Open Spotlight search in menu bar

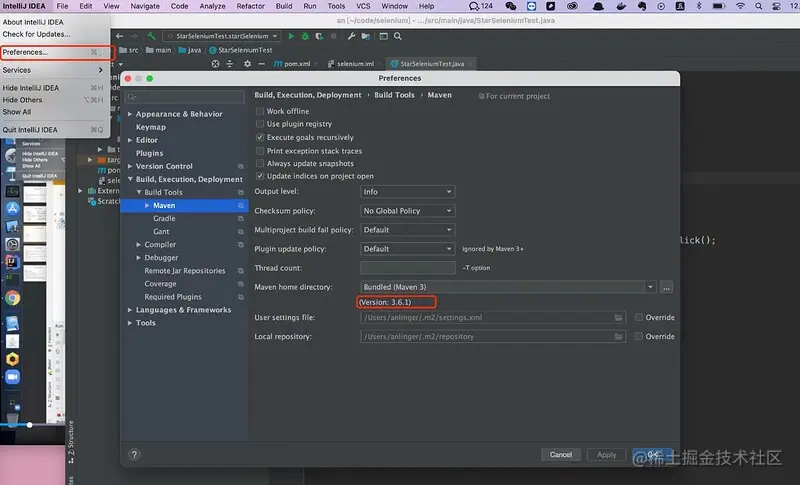click(759, 6)
